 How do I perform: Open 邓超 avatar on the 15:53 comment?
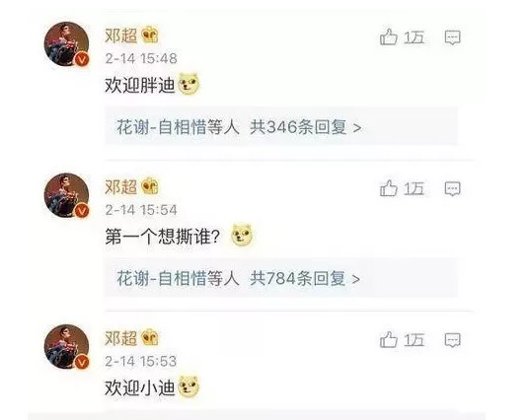click(x=67, y=346)
